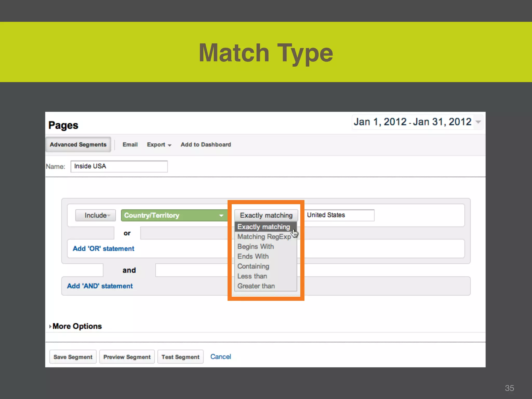Viewport: 532px width, 399px height.
Task: Choose Less than from the list
Action: [x=252, y=276]
